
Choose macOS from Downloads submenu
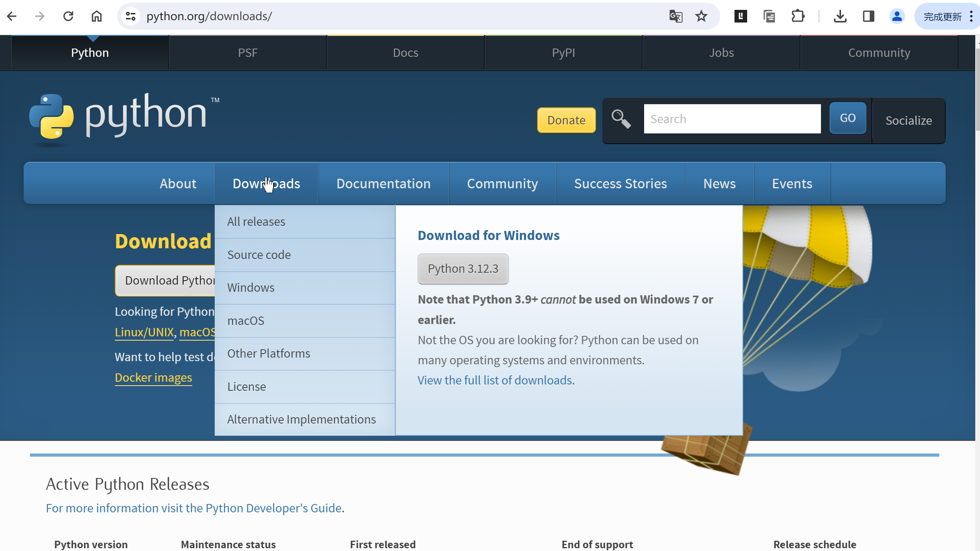pyautogui.click(x=245, y=320)
